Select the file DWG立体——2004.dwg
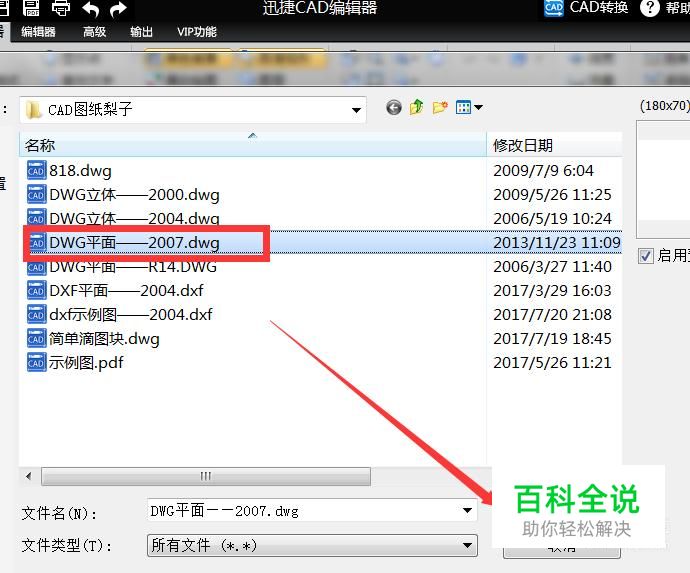Viewport: 690px width, 573px height. pos(134,218)
